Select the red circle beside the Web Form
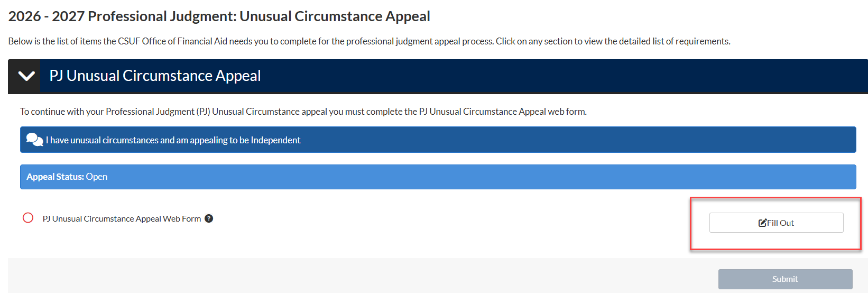Image resolution: width=868 pixels, height=293 pixels. click(x=28, y=218)
